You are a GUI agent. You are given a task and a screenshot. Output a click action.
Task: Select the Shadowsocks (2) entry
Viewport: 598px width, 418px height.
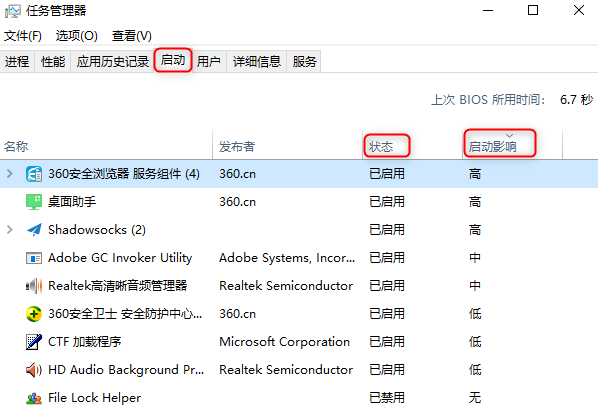[x=97, y=230]
